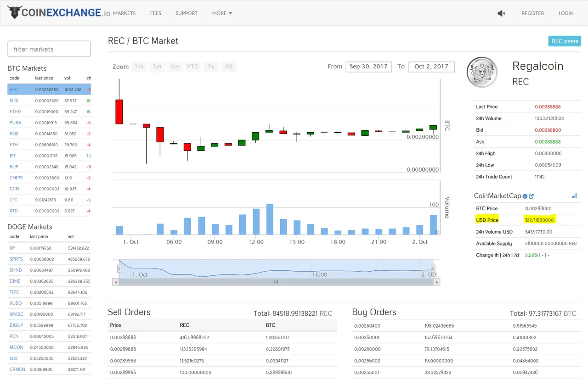Click buy order price 0.00255001
The image size is (588, 379).
tap(367, 372)
